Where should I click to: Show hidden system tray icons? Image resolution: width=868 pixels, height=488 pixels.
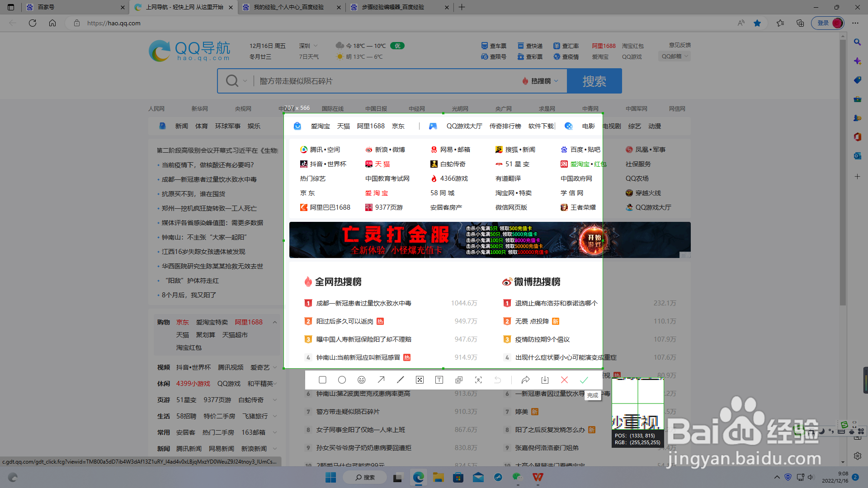click(x=777, y=477)
